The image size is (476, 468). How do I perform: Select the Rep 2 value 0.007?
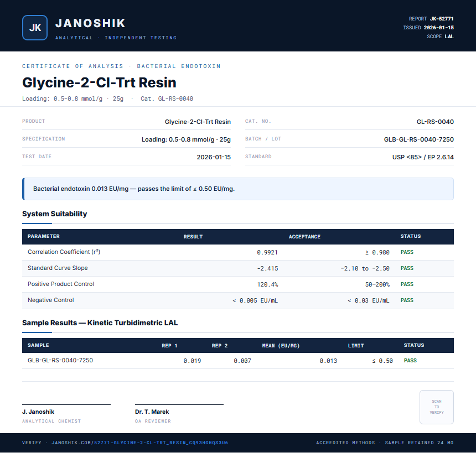242,361
